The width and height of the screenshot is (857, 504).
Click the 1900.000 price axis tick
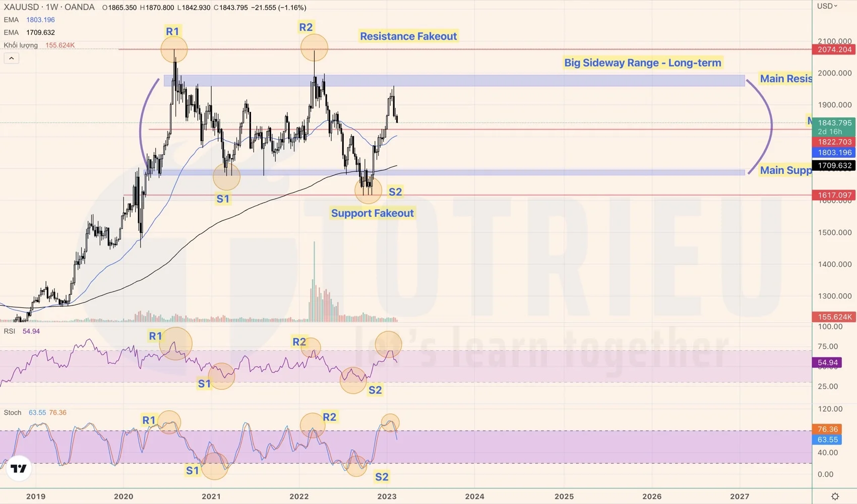tap(835, 105)
